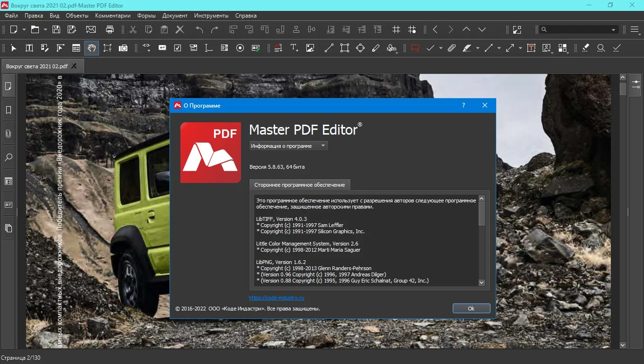The image size is (644, 364).
Task: Click the Save As icon
Action: (x=72, y=29)
